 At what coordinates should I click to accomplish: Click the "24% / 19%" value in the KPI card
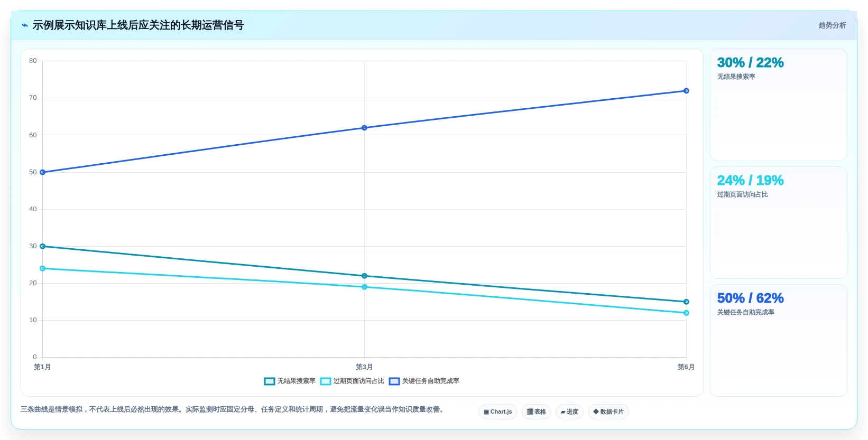750,181
